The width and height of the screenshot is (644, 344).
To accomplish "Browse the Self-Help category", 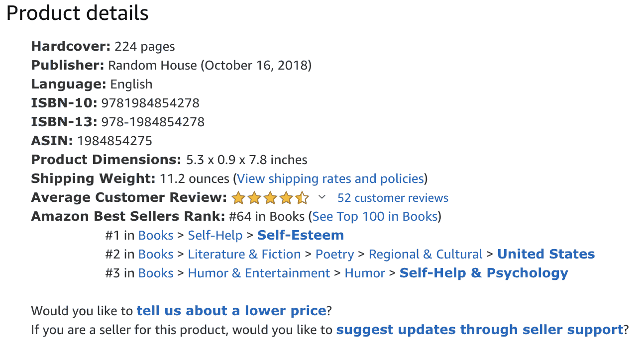I will pyautogui.click(x=215, y=235).
